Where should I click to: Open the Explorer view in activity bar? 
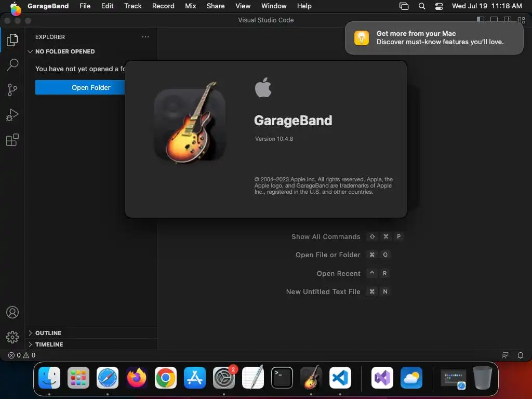pyautogui.click(x=12, y=39)
